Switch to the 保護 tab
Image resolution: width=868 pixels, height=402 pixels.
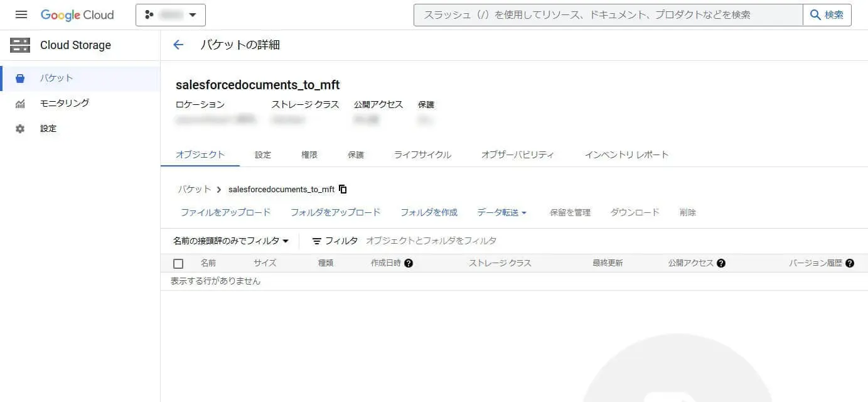pyautogui.click(x=356, y=155)
